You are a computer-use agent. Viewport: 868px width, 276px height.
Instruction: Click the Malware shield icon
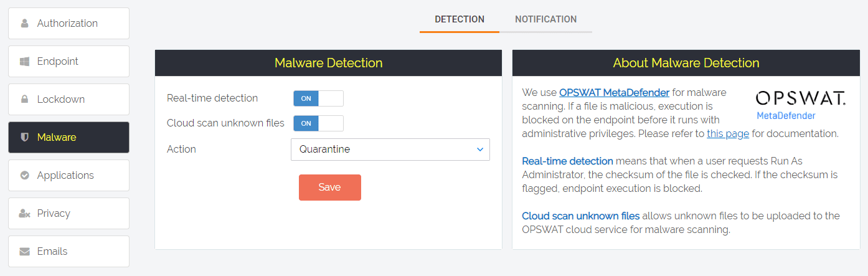25,138
